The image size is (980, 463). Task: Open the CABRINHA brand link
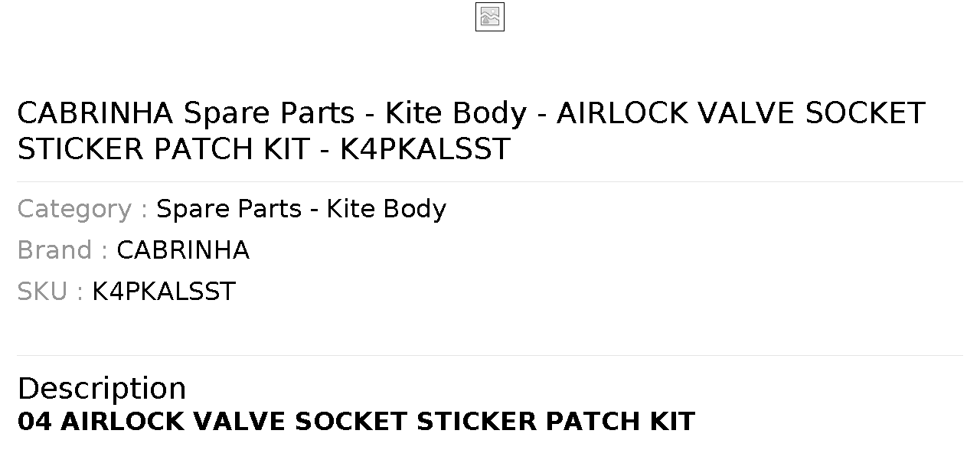183,250
